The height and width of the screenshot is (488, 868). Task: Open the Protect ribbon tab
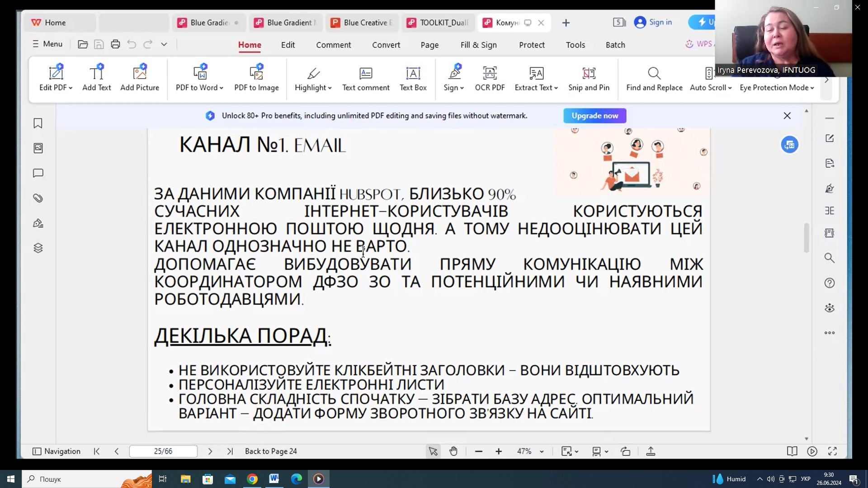click(x=532, y=45)
